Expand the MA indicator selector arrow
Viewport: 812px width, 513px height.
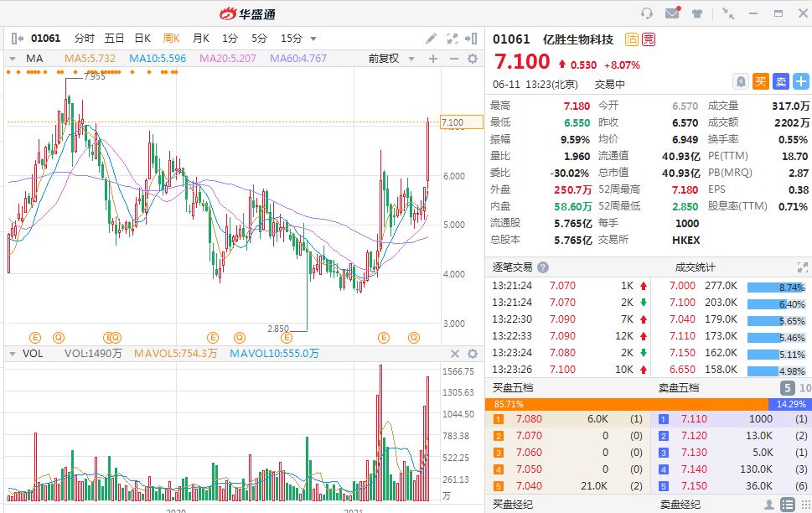[x=13, y=59]
